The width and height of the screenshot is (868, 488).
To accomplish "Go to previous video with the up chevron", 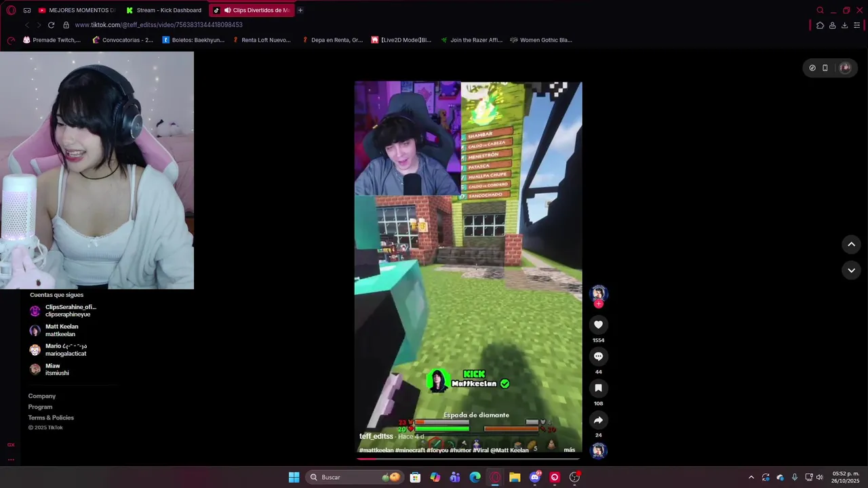I will pos(851,245).
